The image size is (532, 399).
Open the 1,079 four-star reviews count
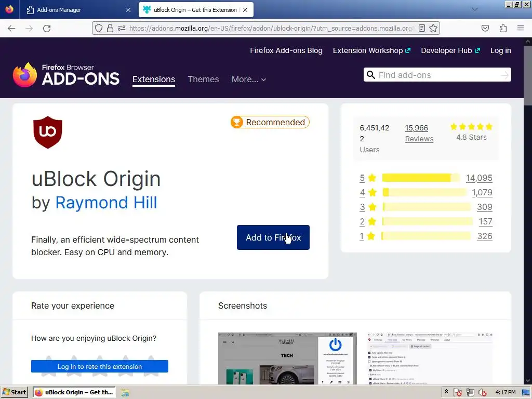click(x=482, y=192)
